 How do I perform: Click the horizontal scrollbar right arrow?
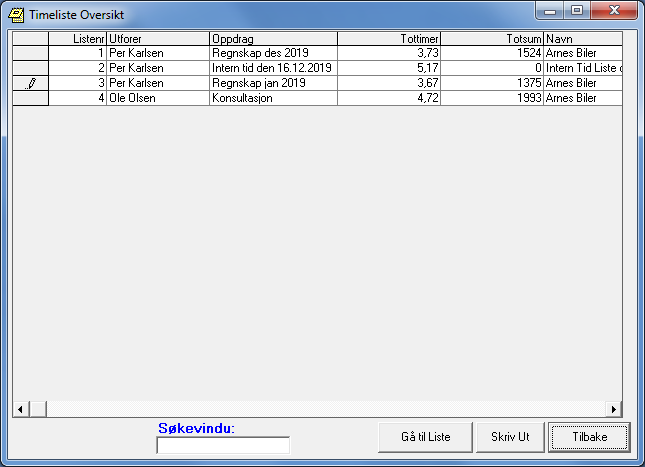(x=615, y=409)
